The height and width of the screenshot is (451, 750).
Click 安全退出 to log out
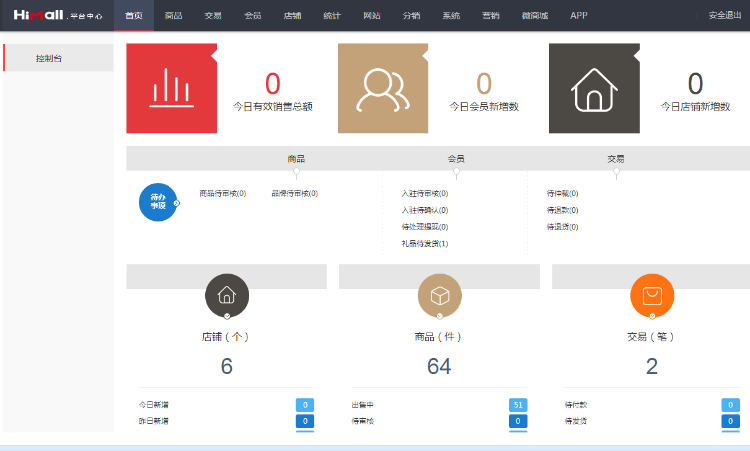725,15
